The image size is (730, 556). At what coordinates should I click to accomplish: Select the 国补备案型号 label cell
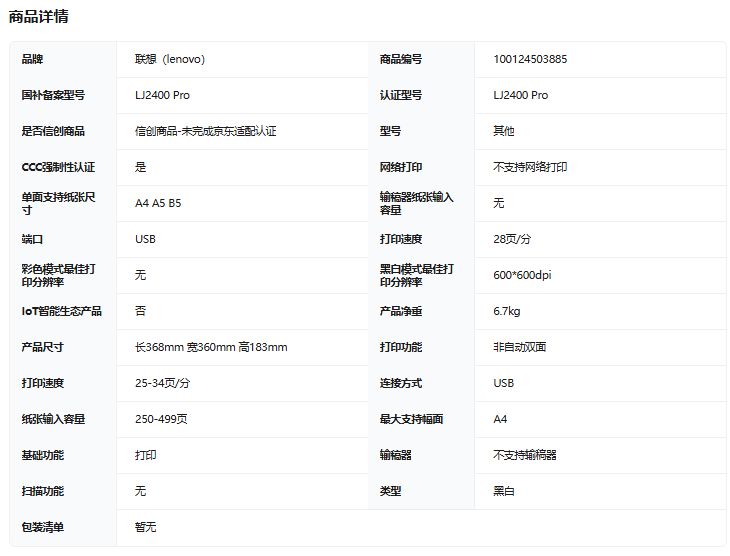pyautogui.click(x=53, y=95)
